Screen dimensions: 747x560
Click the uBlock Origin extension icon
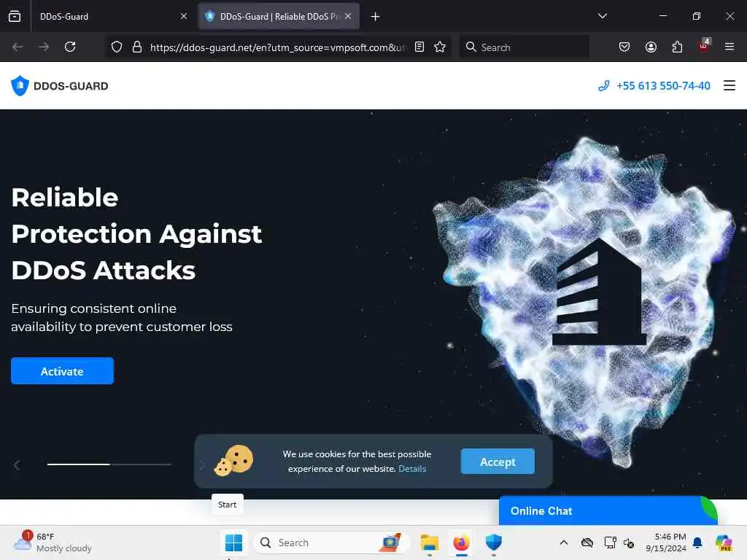(x=704, y=46)
